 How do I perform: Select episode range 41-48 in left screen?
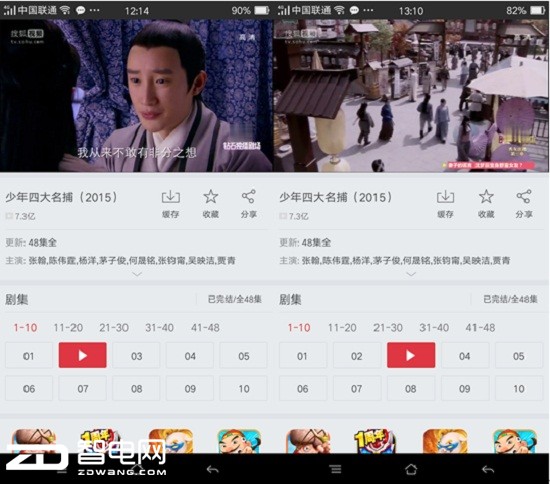[x=205, y=328]
